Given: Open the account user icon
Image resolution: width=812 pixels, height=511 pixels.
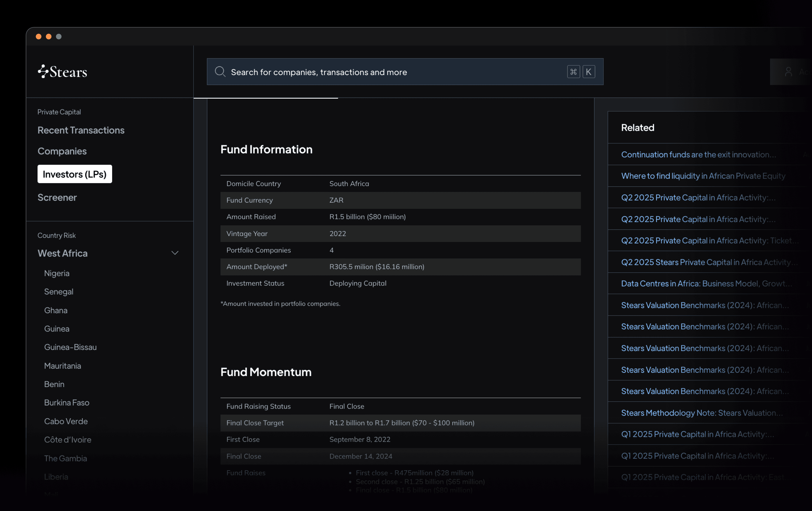Looking at the screenshot, I should [x=789, y=72].
